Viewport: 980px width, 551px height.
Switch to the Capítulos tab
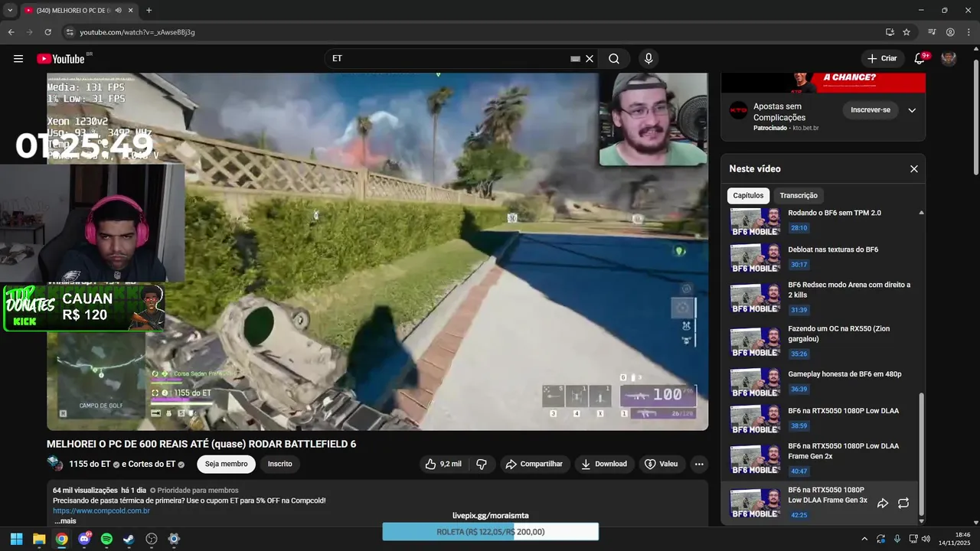tap(748, 195)
